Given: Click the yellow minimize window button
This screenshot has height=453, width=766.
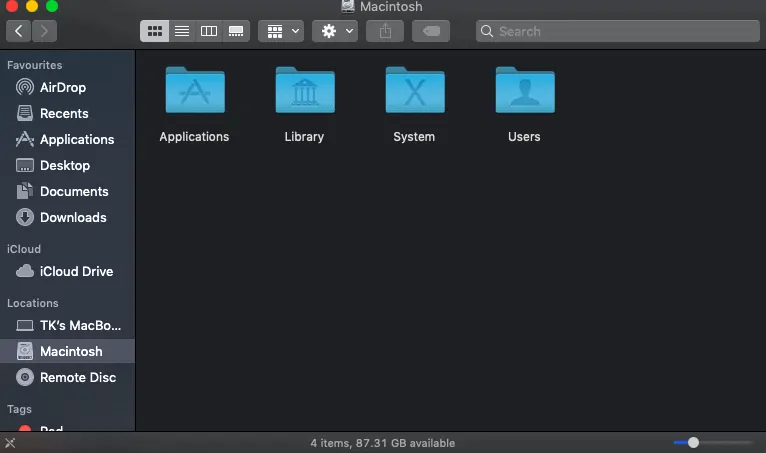Looking at the screenshot, I should click(32, 6).
